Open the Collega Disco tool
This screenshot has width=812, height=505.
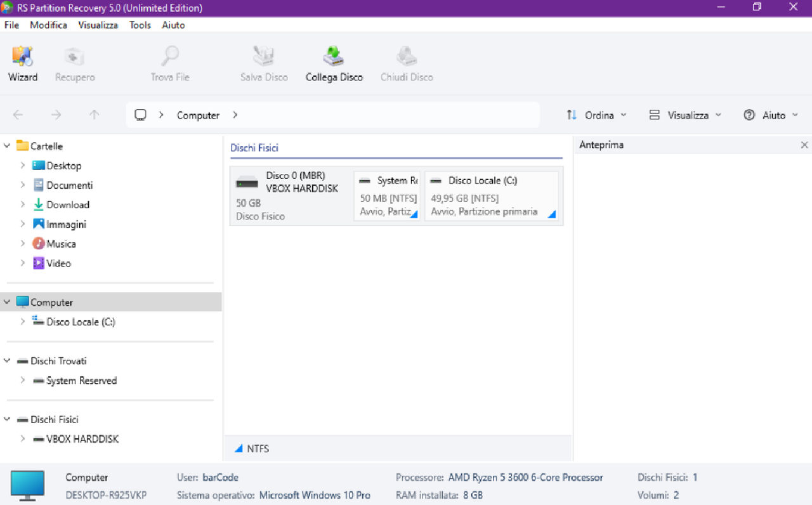(334, 64)
